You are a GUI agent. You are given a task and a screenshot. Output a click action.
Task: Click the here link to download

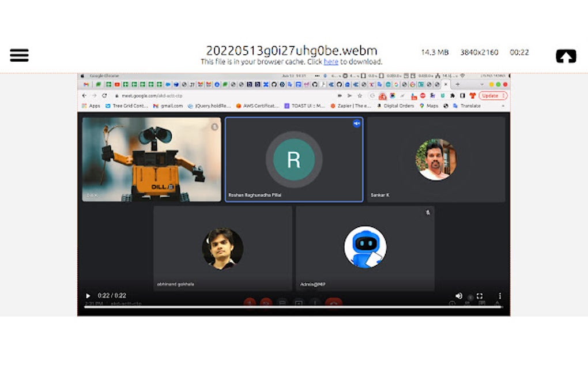330,62
